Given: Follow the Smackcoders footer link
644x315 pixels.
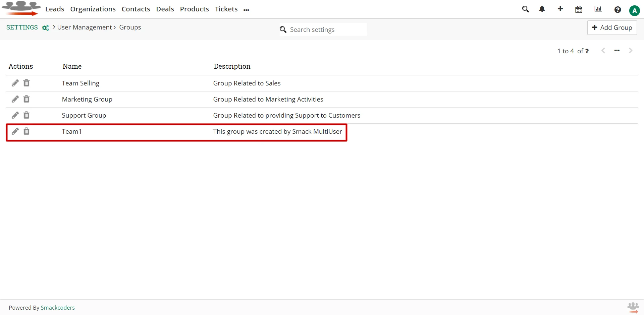Looking at the screenshot, I should point(58,308).
